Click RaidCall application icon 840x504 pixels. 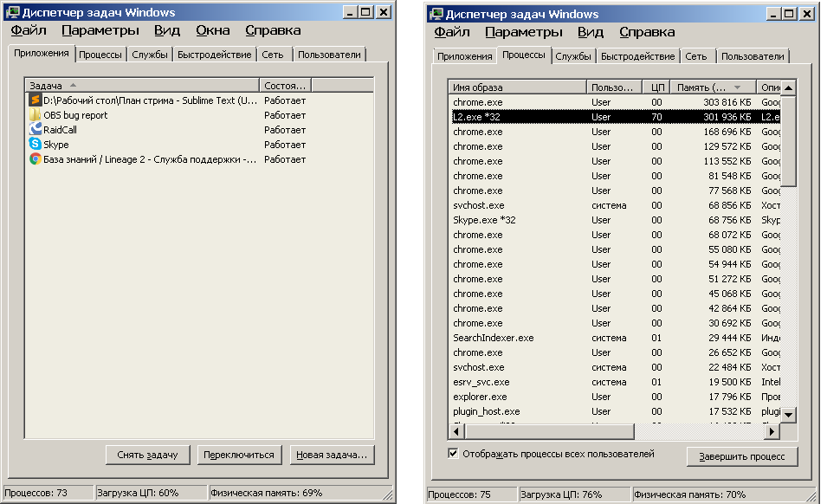[x=35, y=130]
